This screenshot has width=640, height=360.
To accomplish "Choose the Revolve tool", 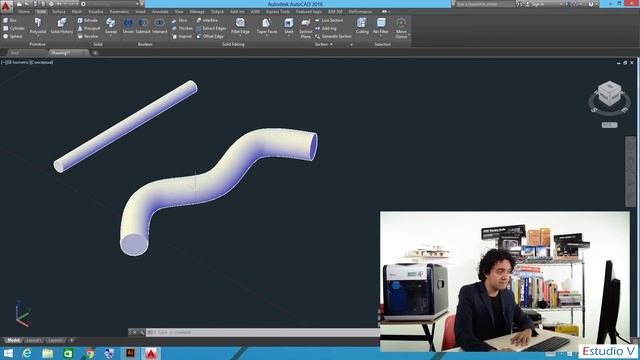I will click(88, 36).
